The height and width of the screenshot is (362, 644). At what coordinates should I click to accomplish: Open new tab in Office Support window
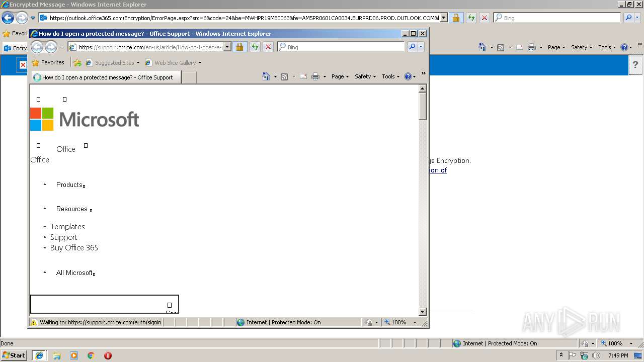[189, 77]
